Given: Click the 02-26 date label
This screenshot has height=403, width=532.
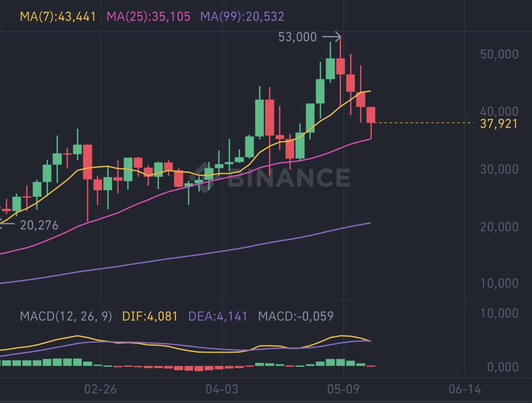Looking at the screenshot, I should click(101, 389).
